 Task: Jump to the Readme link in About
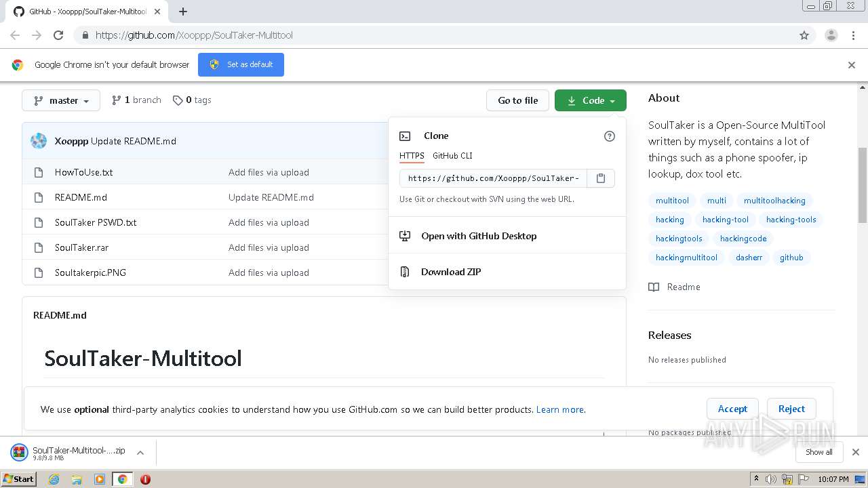[675, 287]
